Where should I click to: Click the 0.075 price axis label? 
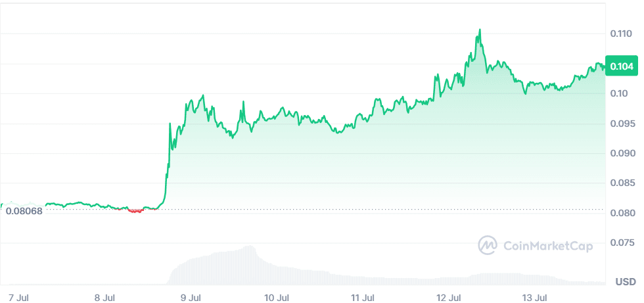tap(621, 243)
